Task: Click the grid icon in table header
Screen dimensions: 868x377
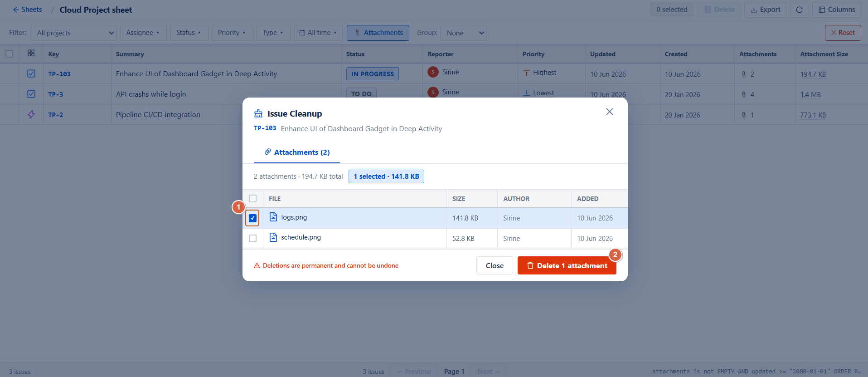Action: (x=31, y=53)
